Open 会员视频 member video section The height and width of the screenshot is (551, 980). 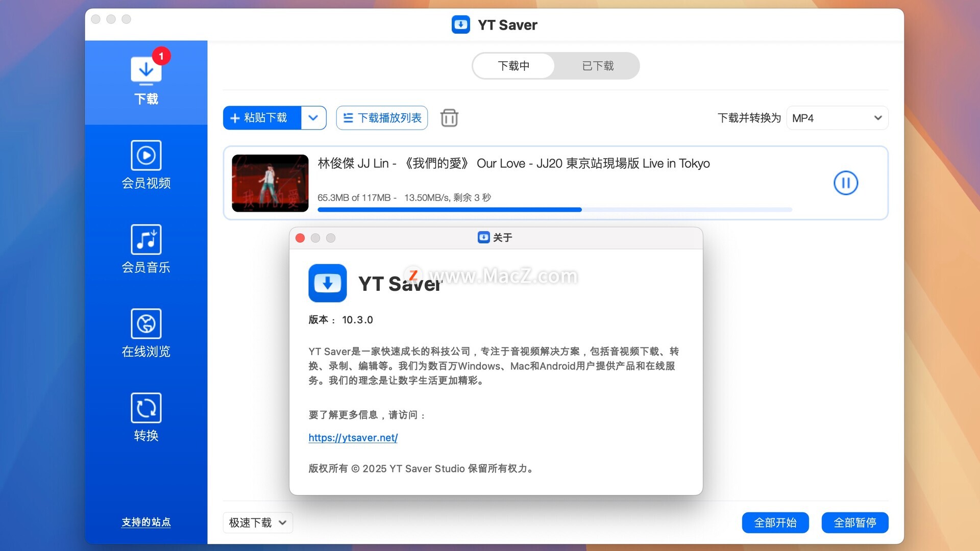[x=146, y=165]
